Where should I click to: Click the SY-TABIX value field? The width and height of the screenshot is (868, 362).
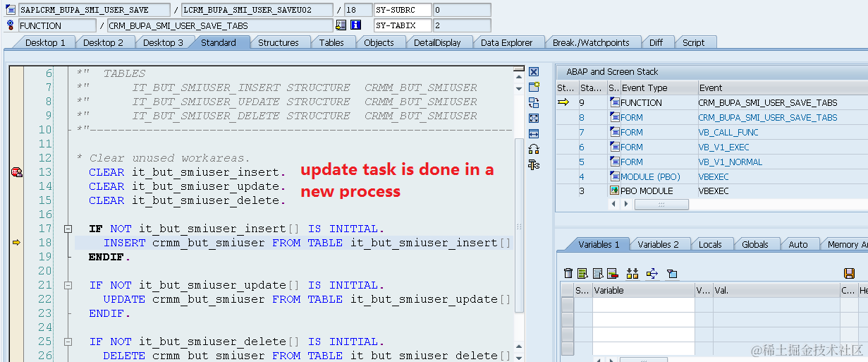pyautogui.click(x=461, y=25)
